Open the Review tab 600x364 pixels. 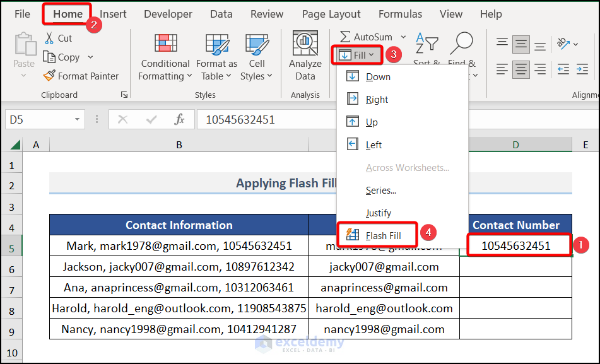coord(267,14)
